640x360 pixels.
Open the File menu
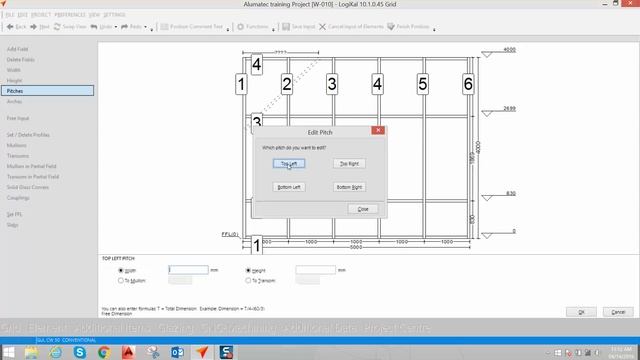pos(10,15)
